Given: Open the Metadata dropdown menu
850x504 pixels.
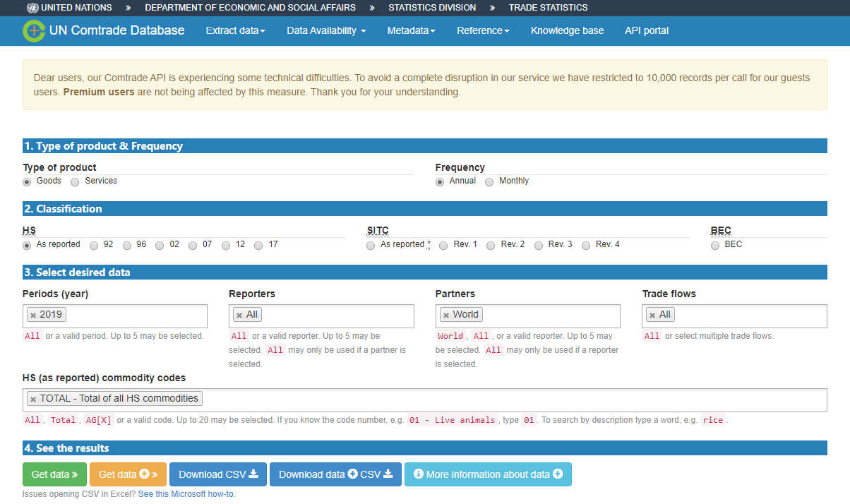Looking at the screenshot, I should coord(411,30).
